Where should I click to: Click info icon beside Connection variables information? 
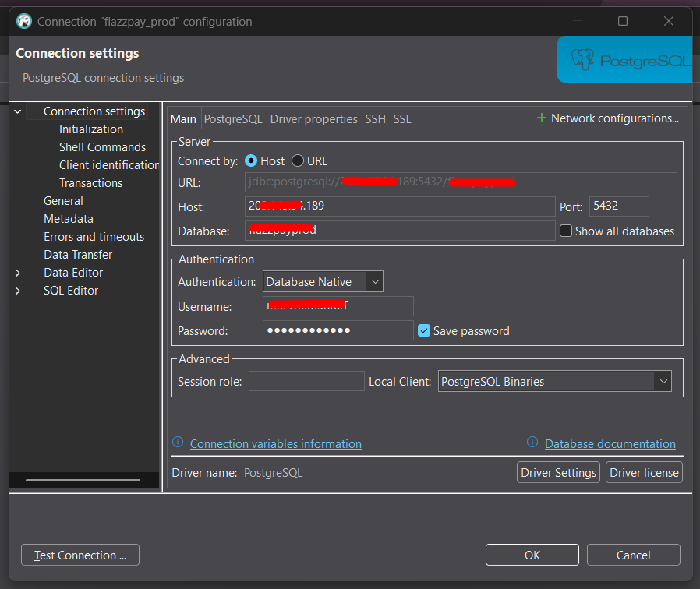[178, 443]
